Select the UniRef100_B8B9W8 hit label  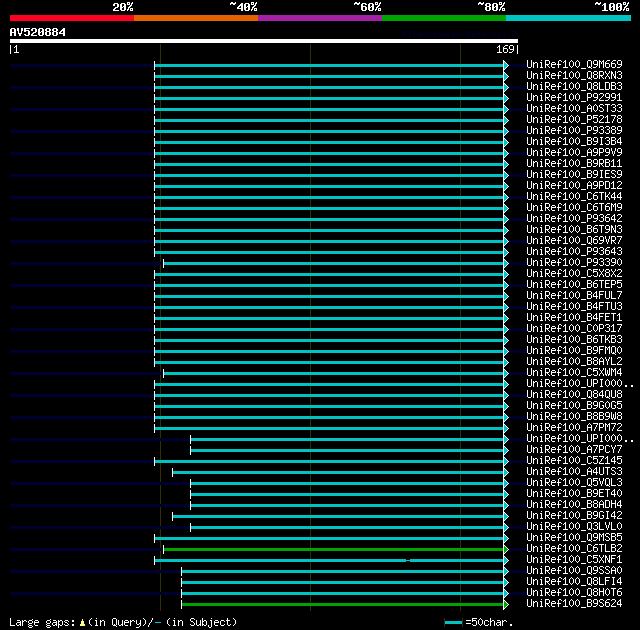click(574, 417)
